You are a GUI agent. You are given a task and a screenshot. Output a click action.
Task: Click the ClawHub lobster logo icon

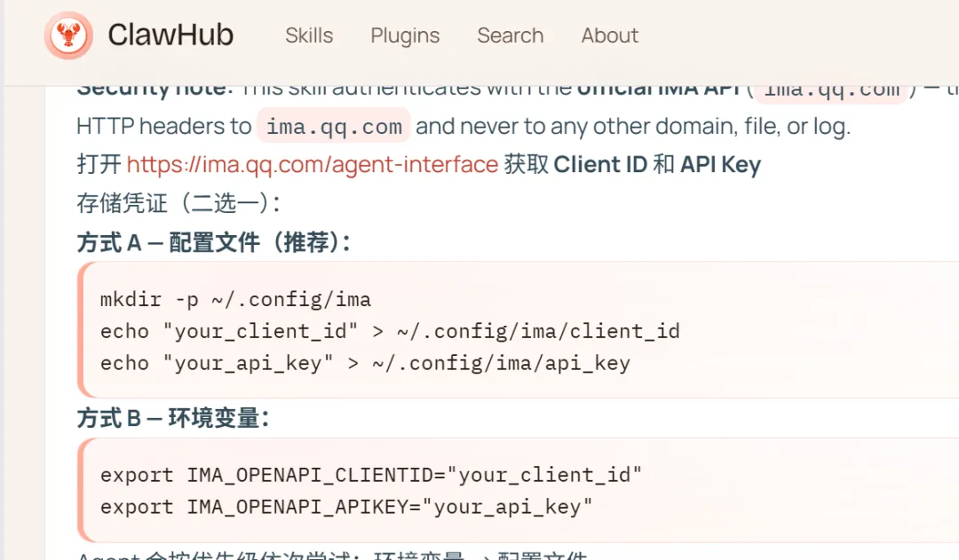pos(68,35)
